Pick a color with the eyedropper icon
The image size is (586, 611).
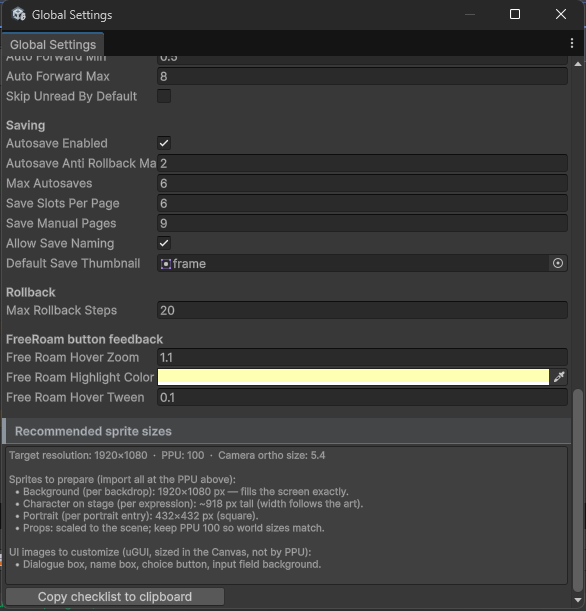pos(559,377)
